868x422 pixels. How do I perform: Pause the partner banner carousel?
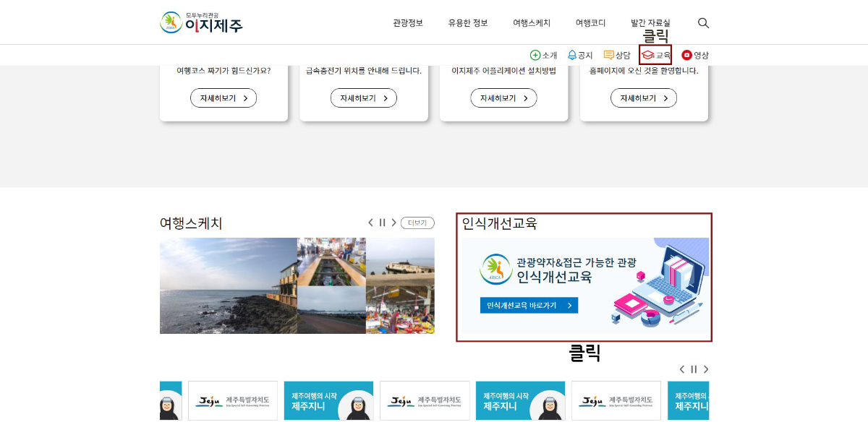tap(694, 369)
